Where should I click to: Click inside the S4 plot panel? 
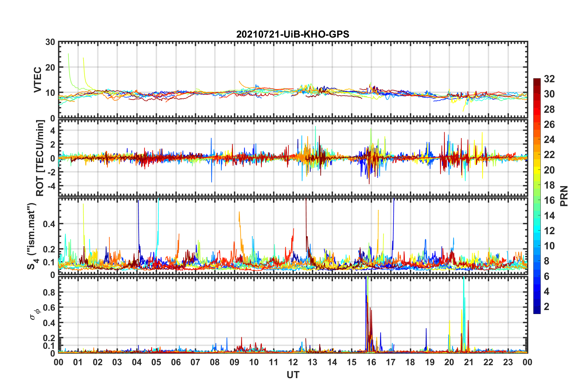click(293, 236)
